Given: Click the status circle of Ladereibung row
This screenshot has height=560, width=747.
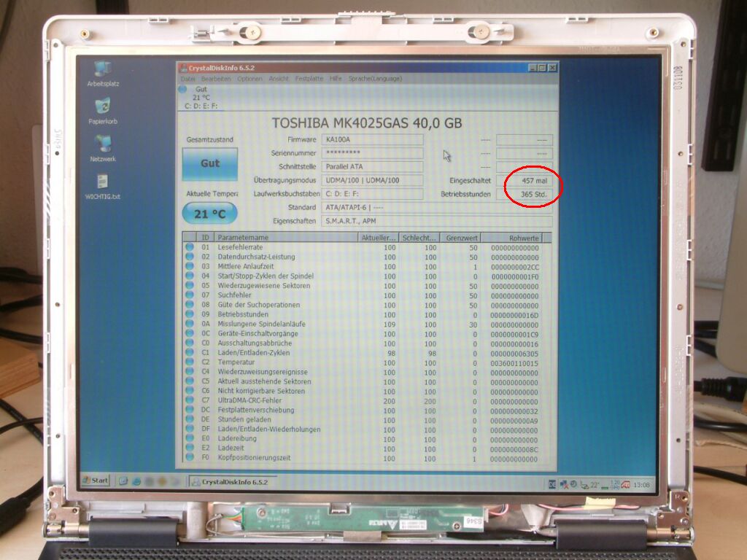Looking at the screenshot, I should coord(190,438).
